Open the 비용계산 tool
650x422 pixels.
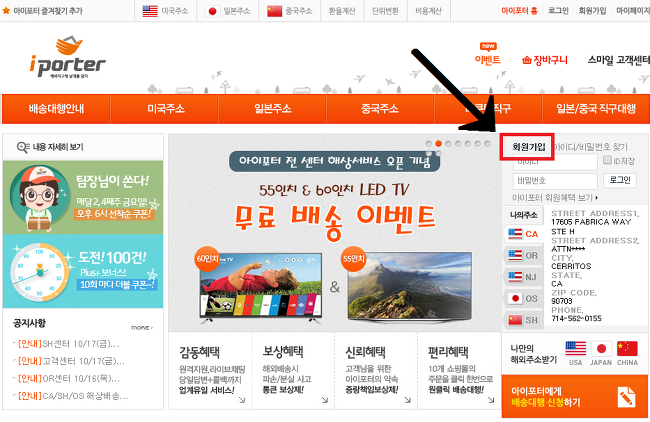[429, 11]
